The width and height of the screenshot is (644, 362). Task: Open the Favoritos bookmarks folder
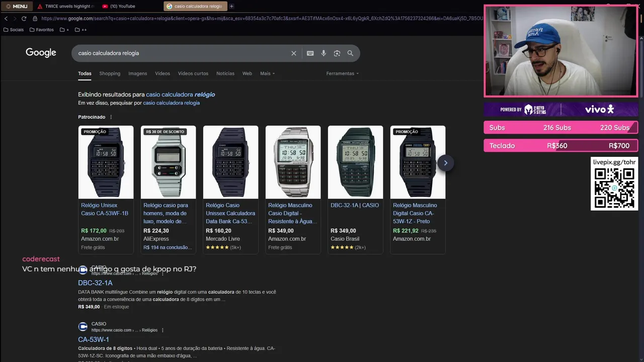click(42, 30)
